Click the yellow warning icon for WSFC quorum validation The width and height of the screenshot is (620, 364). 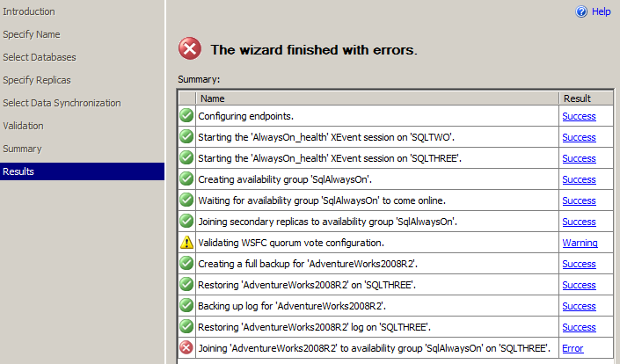point(186,243)
